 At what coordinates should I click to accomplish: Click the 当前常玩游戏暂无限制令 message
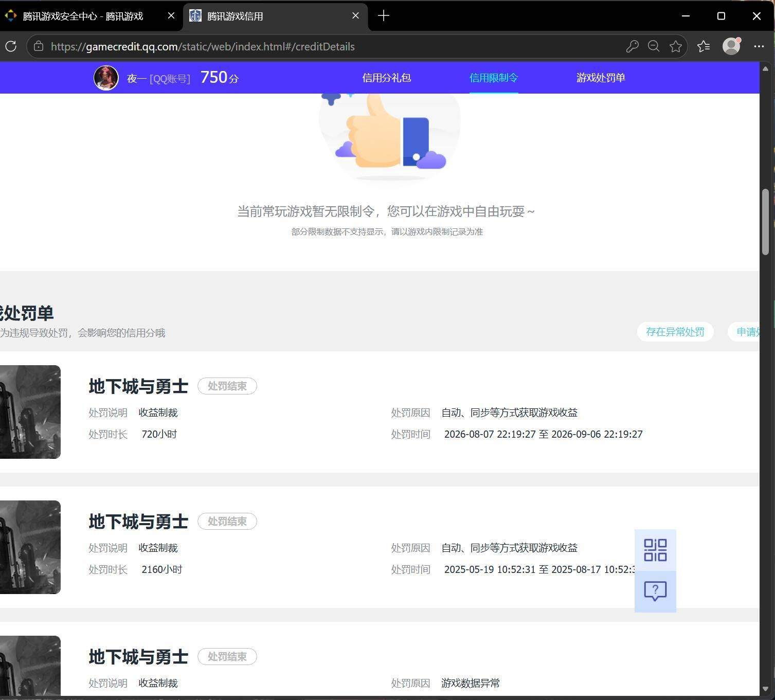coord(386,211)
